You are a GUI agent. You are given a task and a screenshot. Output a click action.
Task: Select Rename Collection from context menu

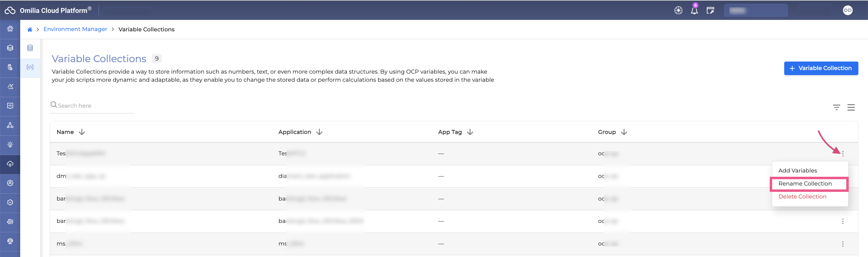805,184
